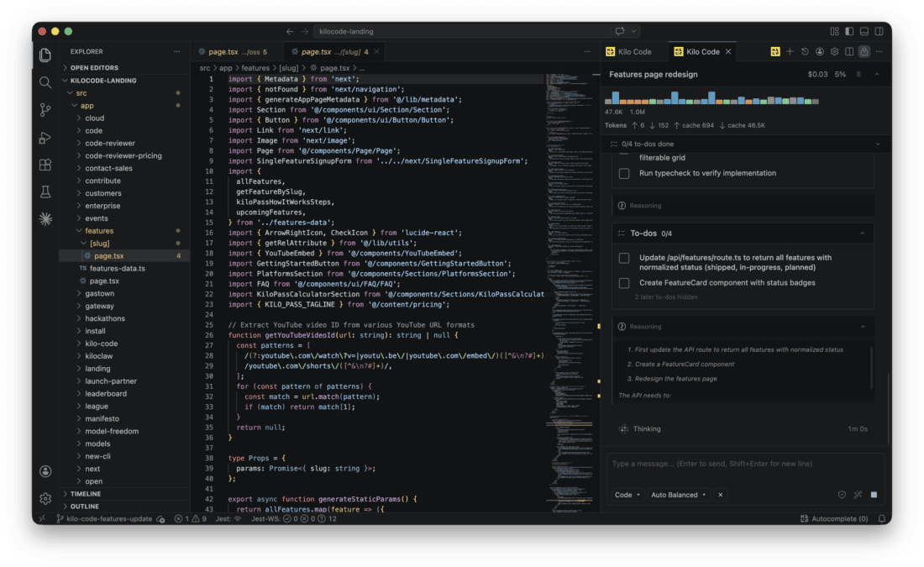Screen dimensions: 924x567
Task: Toggle bottom panel layout icon in title bar
Action: (864, 31)
